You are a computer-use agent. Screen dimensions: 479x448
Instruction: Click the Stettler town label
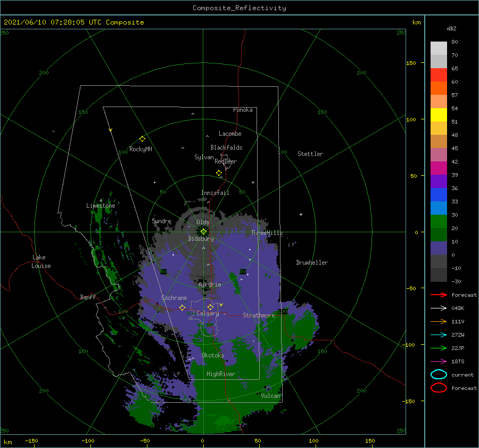coord(310,154)
